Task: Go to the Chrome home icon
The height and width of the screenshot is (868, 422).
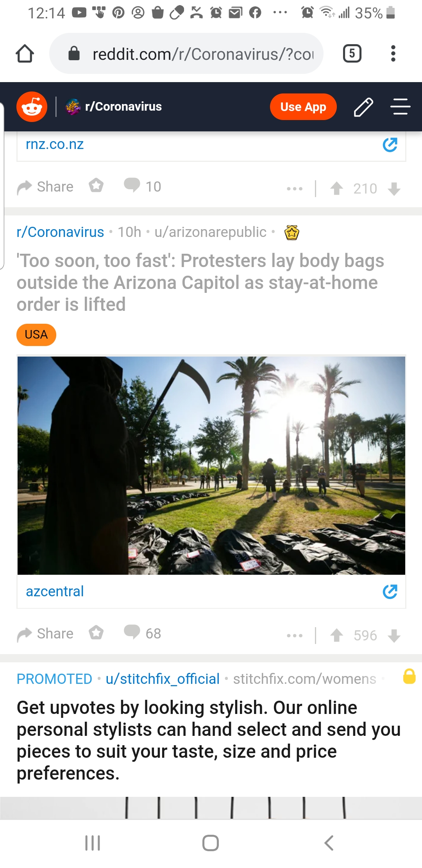Action: click(x=25, y=54)
